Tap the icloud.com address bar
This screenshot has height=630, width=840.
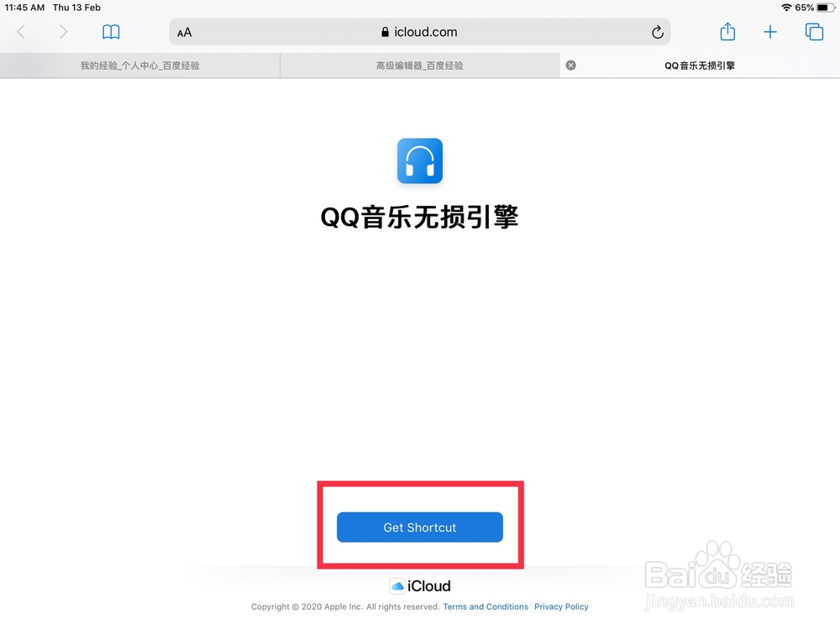click(419, 32)
